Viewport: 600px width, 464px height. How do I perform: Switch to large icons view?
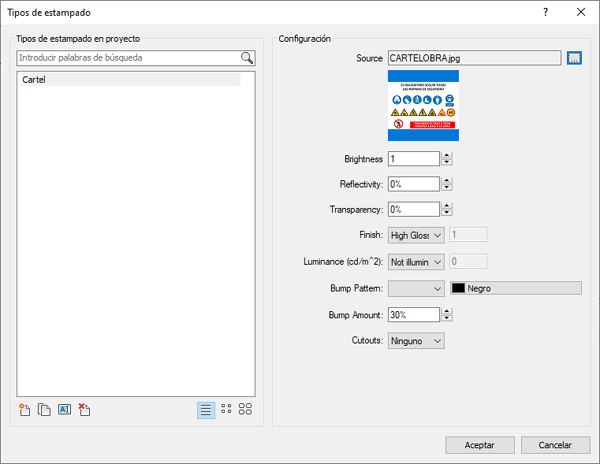click(245, 409)
